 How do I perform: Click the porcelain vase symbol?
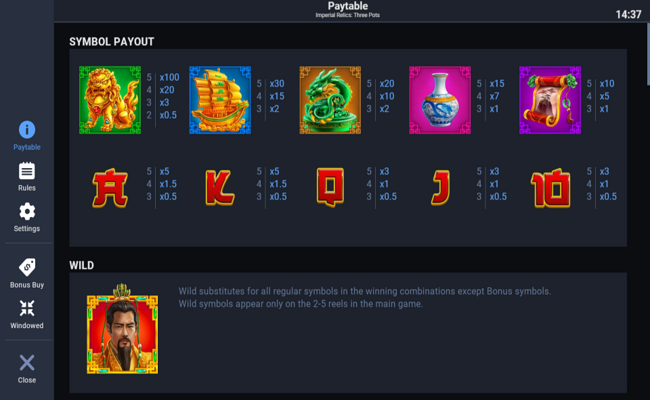pyautogui.click(x=440, y=100)
